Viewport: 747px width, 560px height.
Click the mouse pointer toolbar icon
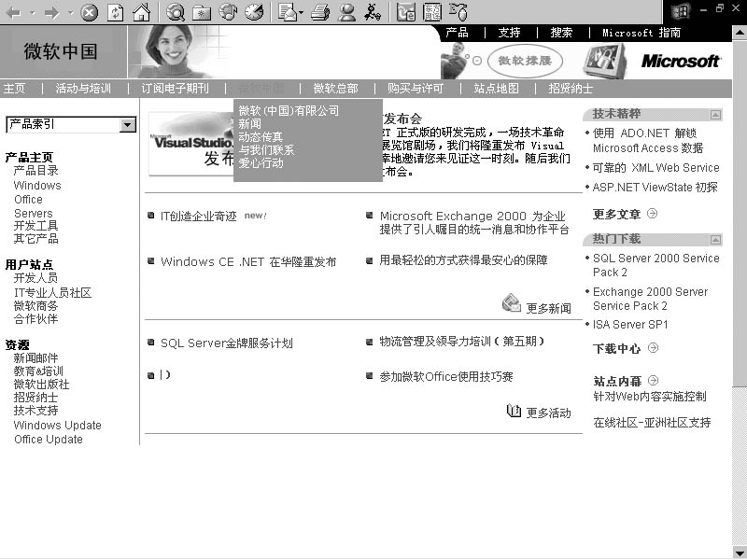click(x=458, y=12)
